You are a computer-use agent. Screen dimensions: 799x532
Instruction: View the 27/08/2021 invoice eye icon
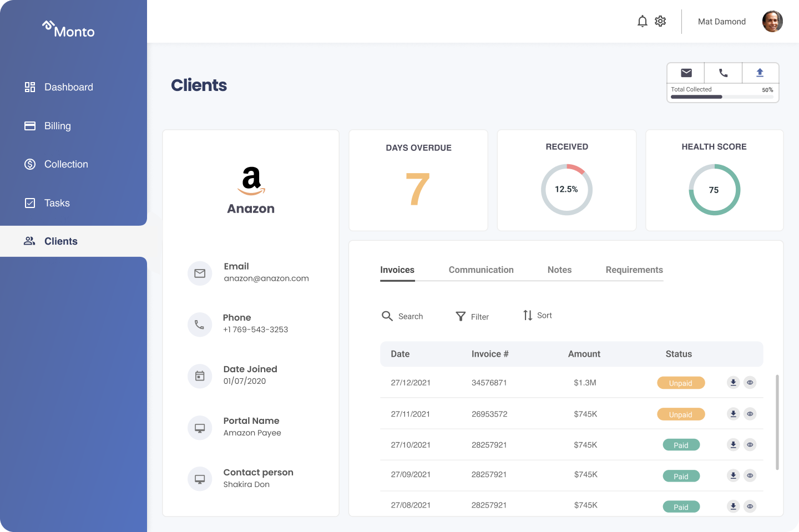click(x=750, y=506)
